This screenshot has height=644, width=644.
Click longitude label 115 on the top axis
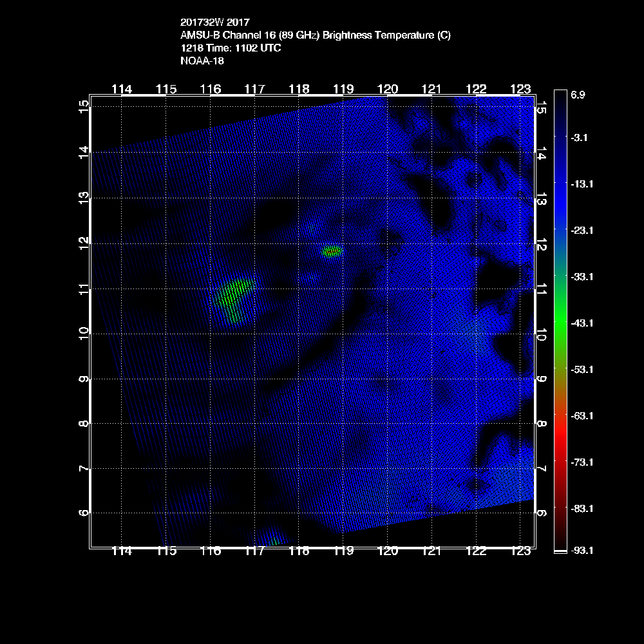pos(166,89)
